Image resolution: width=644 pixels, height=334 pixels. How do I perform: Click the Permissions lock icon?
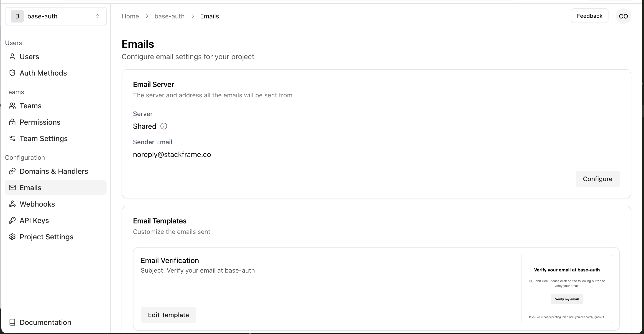[x=12, y=122]
